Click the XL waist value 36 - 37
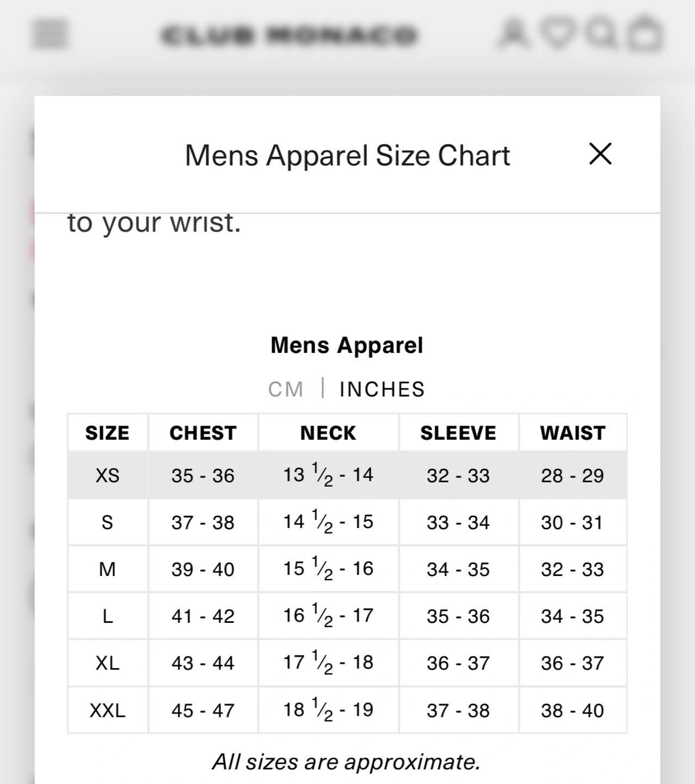Screen dimensions: 695x784 coord(573,663)
